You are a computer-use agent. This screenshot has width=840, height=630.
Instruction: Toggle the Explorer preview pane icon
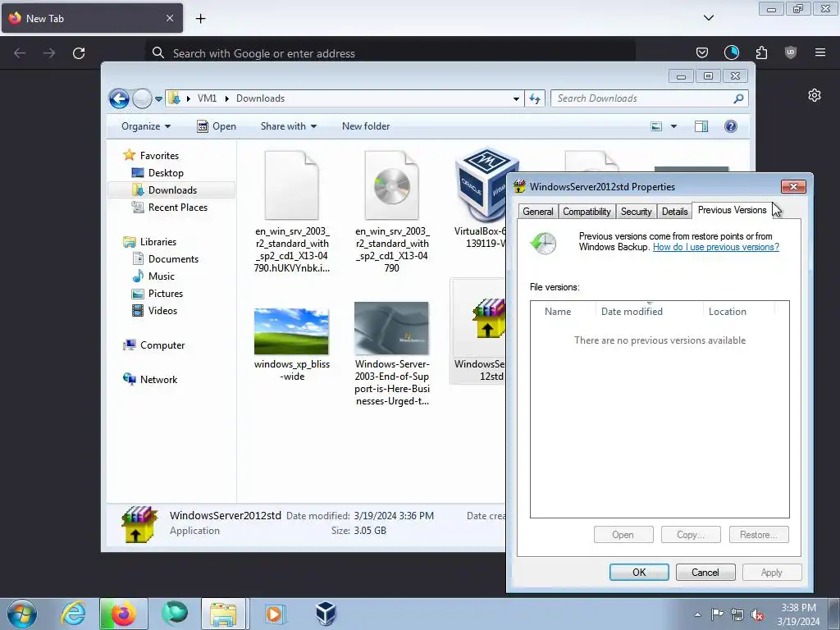pos(701,126)
